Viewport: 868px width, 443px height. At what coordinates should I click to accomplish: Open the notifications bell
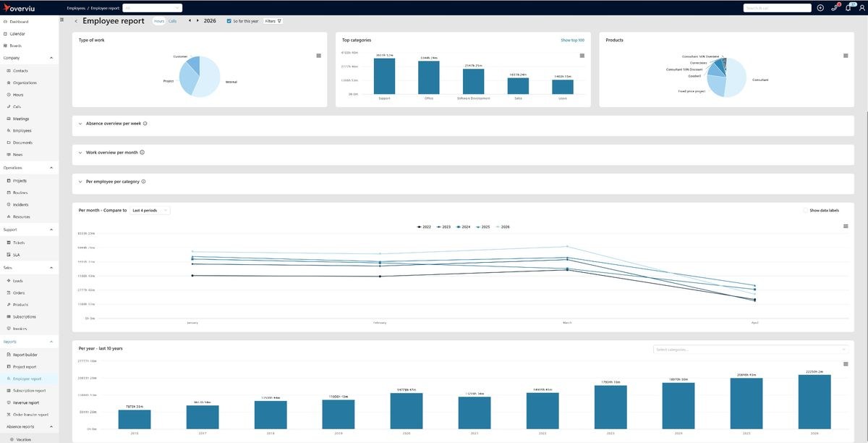pos(848,7)
